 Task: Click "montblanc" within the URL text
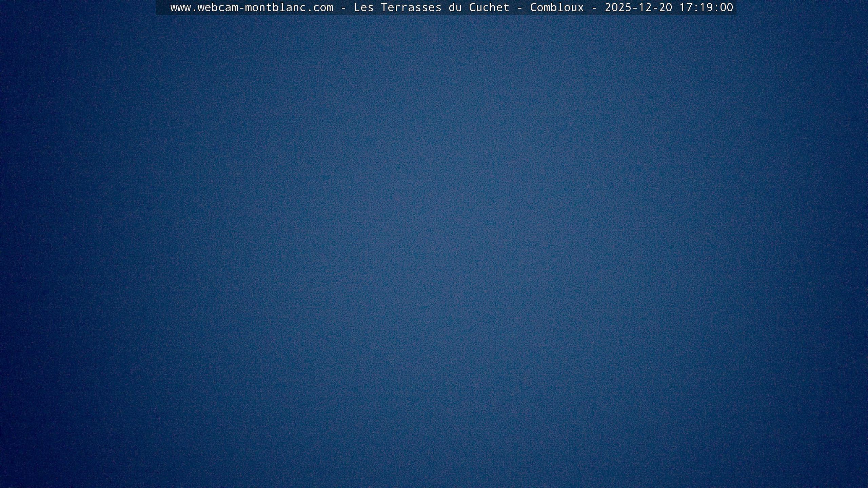coord(275,7)
